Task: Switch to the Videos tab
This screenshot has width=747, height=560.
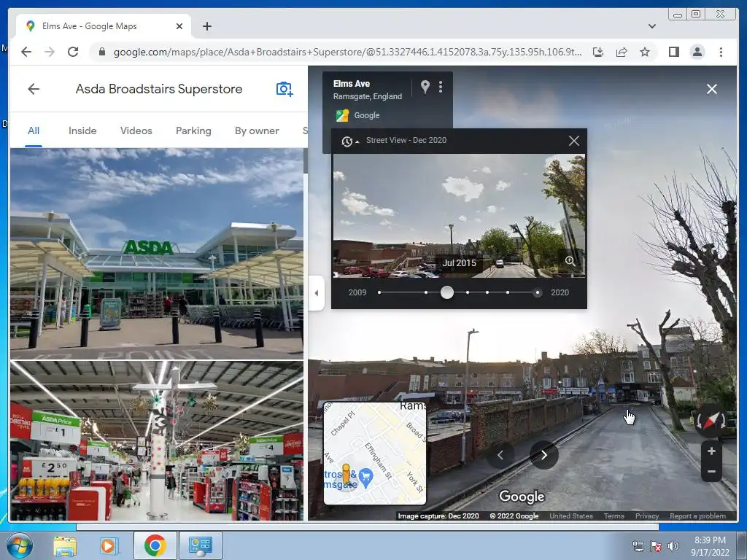Action: click(136, 131)
